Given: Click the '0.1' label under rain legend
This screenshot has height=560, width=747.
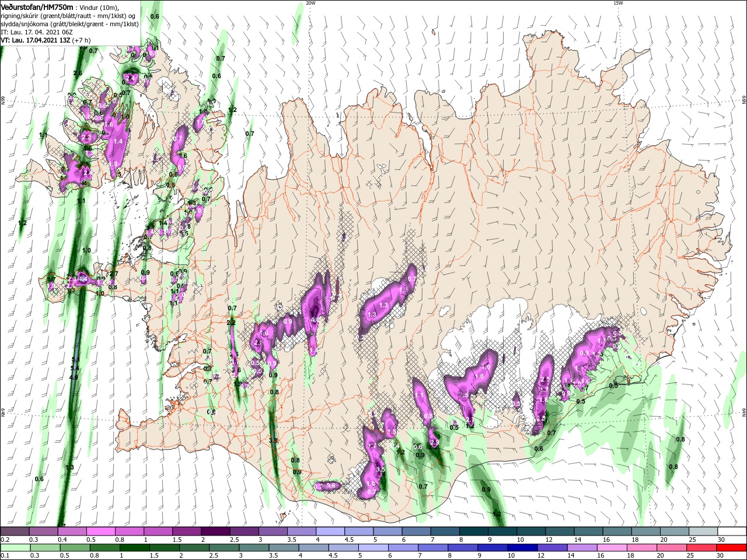Looking at the screenshot, I should point(4,556).
